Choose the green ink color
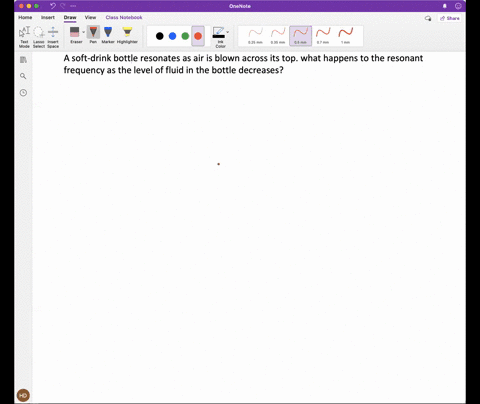The image size is (480, 404). tap(185, 36)
